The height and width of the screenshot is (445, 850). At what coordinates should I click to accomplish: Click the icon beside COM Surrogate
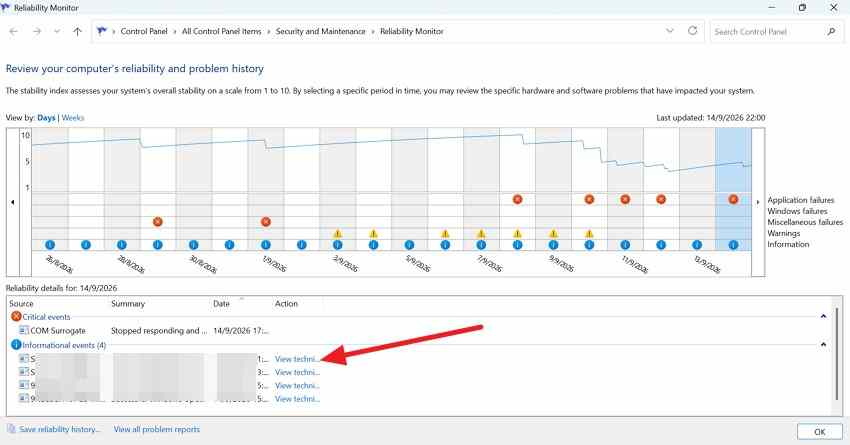coord(23,330)
